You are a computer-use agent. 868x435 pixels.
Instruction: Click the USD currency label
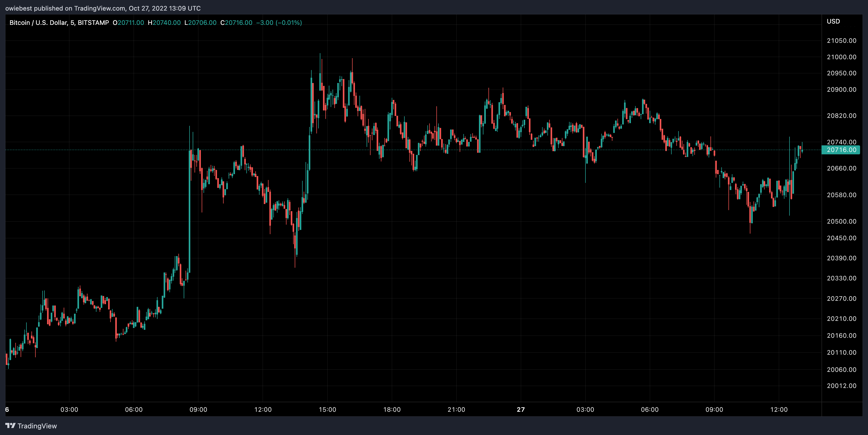click(833, 21)
